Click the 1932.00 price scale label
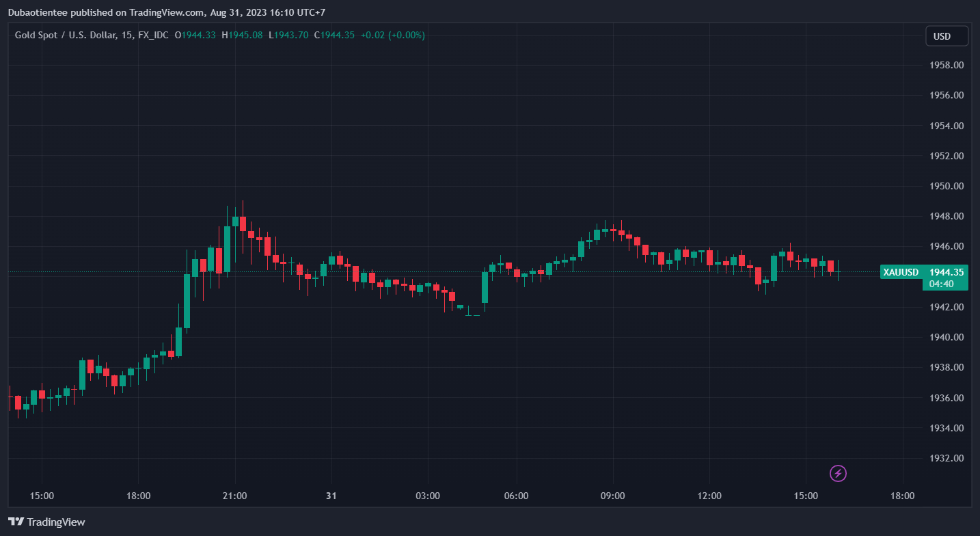Screen dimensions: 980x536 [x=947, y=458]
